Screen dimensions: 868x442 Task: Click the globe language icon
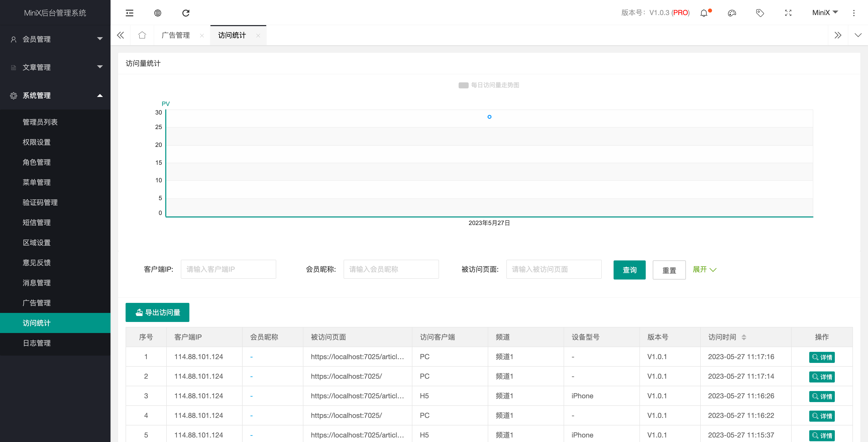click(x=158, y=13)
